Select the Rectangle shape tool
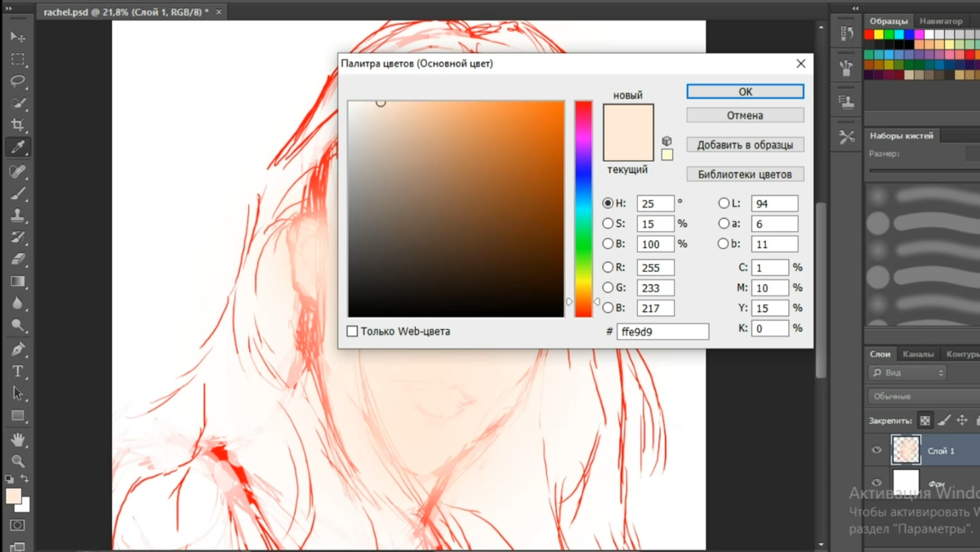The image size is (980, 552). (x=17, y=416)
